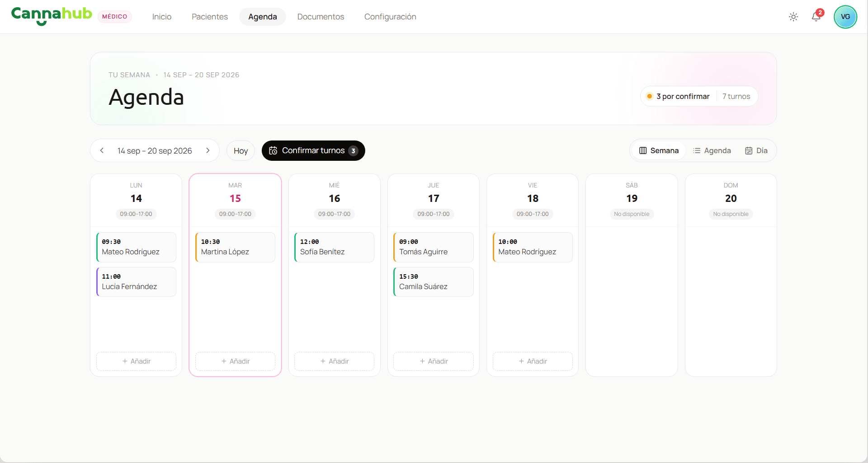
Task: Open Camila Suárez 15:30 appointment
Action: coord(434,282)
